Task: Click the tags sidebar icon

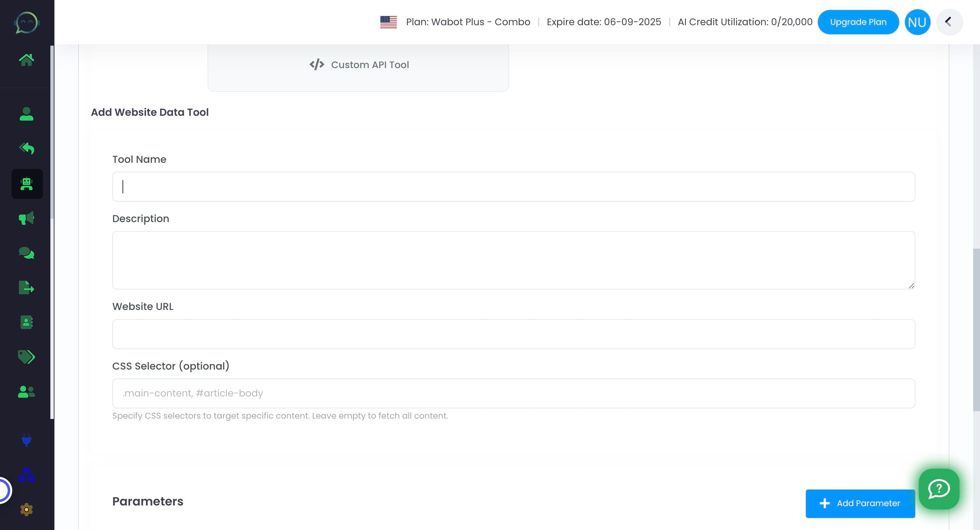Action: pos(26,357)
